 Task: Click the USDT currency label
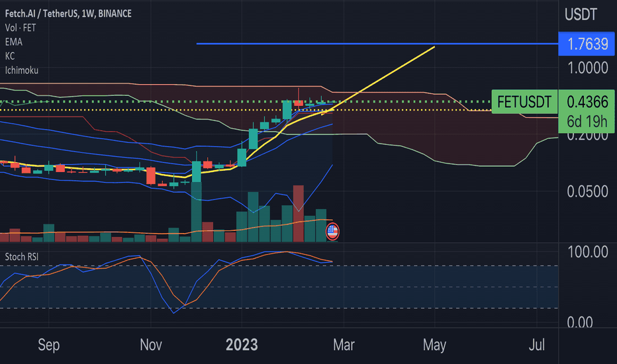point(581,15)
